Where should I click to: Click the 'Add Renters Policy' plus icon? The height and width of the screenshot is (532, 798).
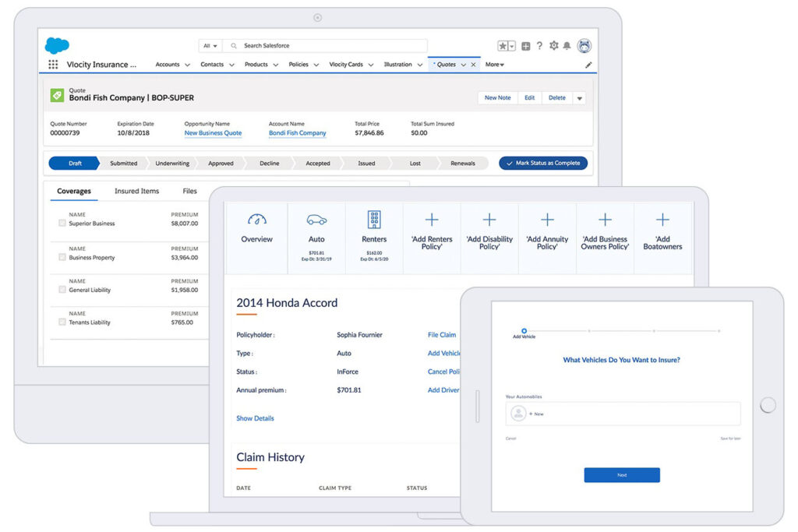click(431, 217)
